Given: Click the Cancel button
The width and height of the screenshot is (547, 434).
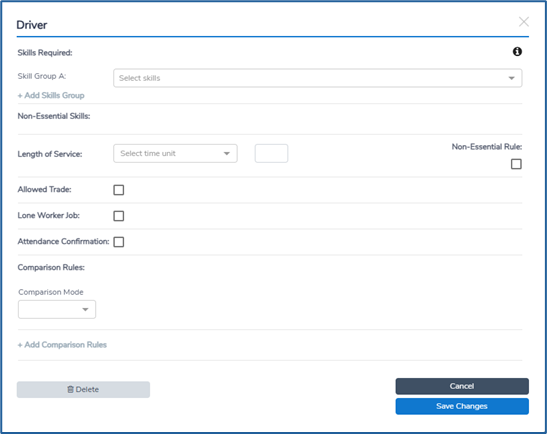Looking at the screenshot, I should pyautogui.click(x=462, y=386).
